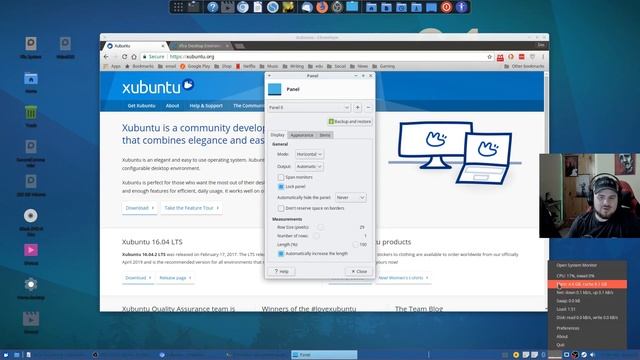Image resolution: width=640 pixels, height=360 pixels.
Task: Open the Chrome menu three-dots icon
Action: point(542,57)
